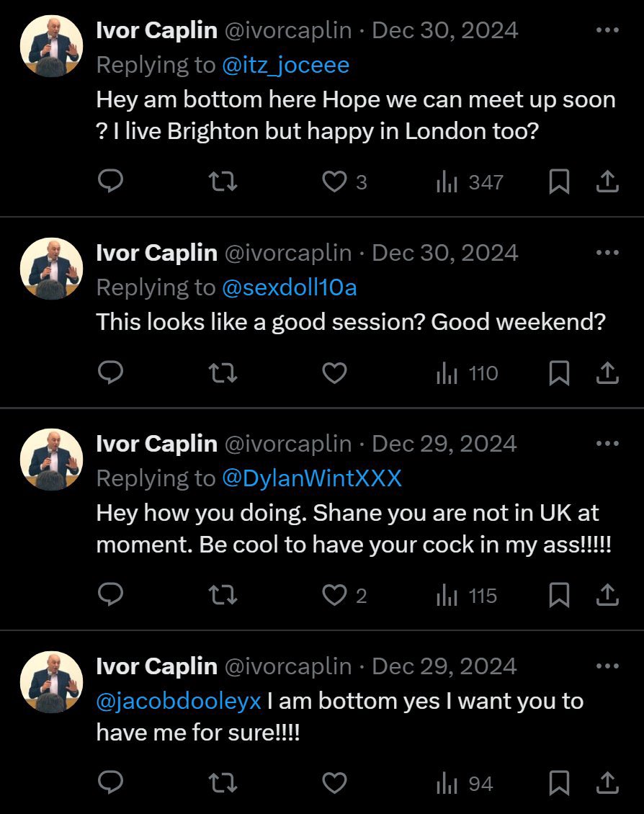Repost the tweet replying to @itz_joceee
Image resolution: width=644 pixels, height=814 pixels.
point(222,182)
